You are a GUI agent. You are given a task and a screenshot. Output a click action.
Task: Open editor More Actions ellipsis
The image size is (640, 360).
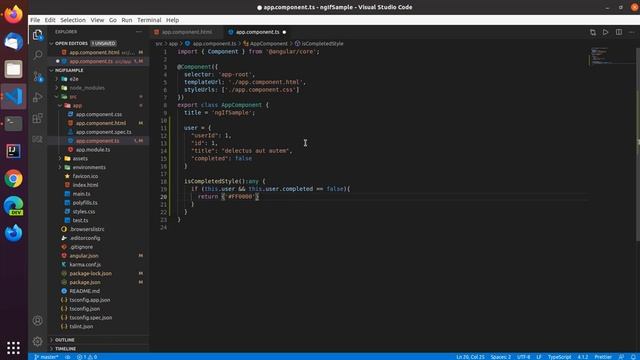pos(631,32)
